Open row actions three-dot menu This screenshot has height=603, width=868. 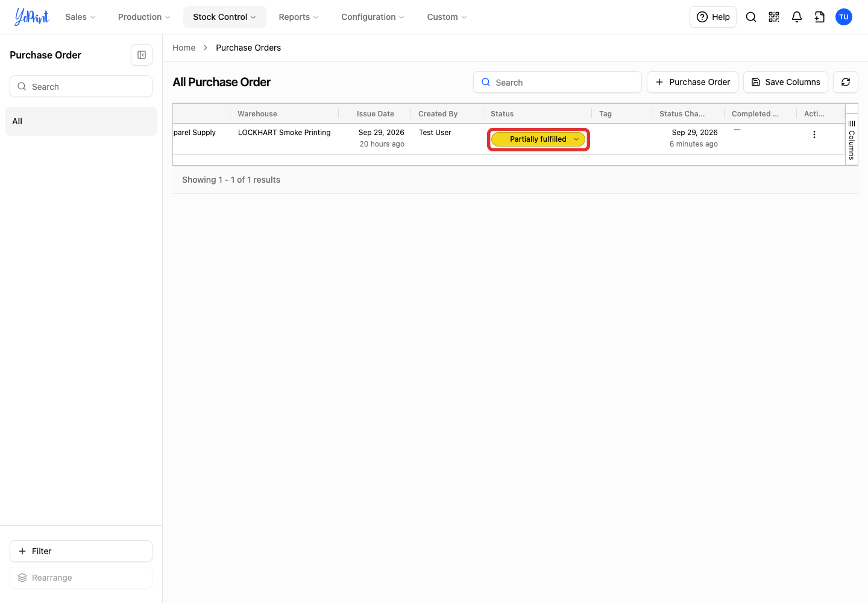coord(814,134)
